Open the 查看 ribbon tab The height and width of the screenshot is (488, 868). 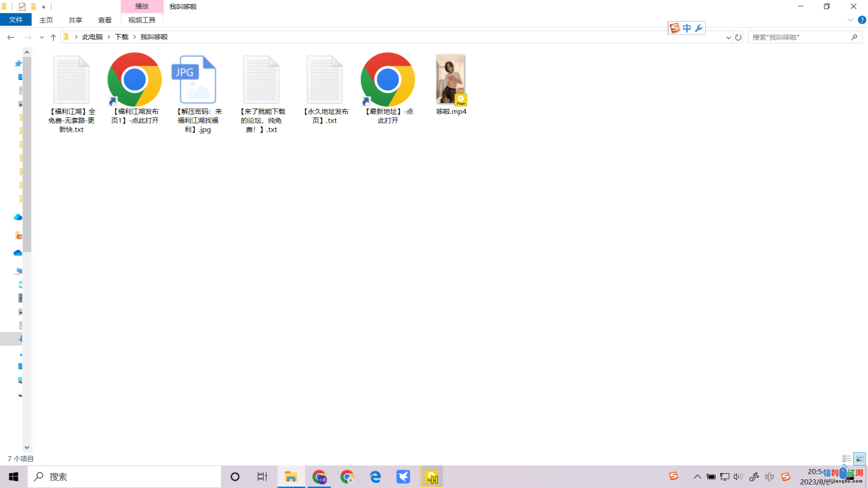104,20
